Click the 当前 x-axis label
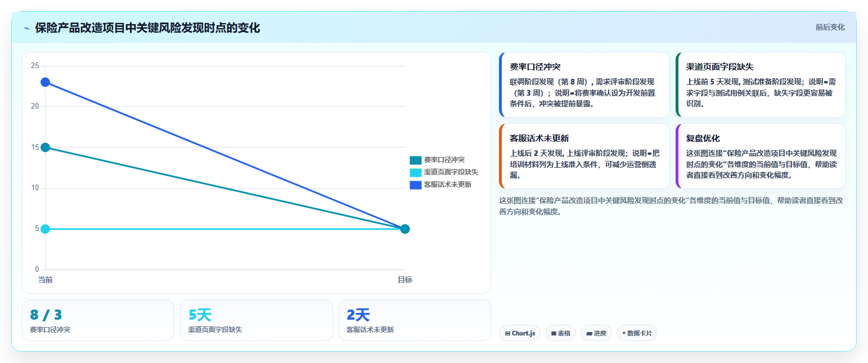This screenshot has height=363, width=868. coord(45,280)
